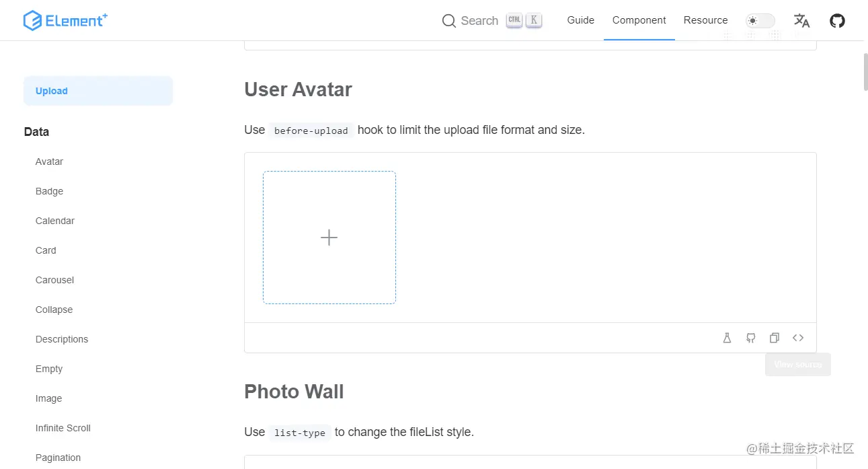
Task: Open the playground flask icon
Action: click(x=727, y=338)
